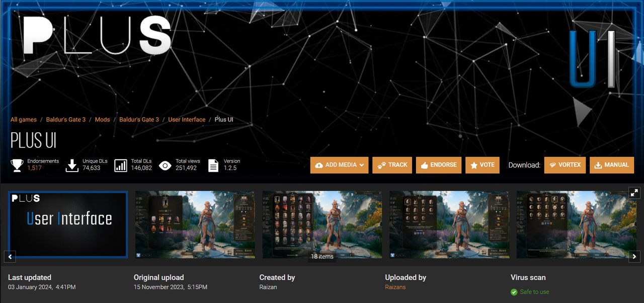Open All games breadcrumb link

[24, 120]
